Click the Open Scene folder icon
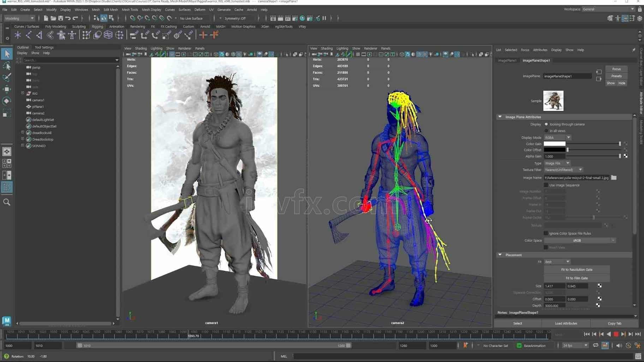The image size is (644, 362). tap(53, 18)
